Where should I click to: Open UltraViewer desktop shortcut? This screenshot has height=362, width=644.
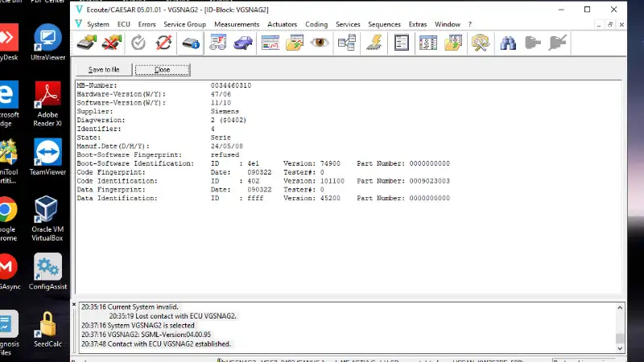[x=47, y=43]
